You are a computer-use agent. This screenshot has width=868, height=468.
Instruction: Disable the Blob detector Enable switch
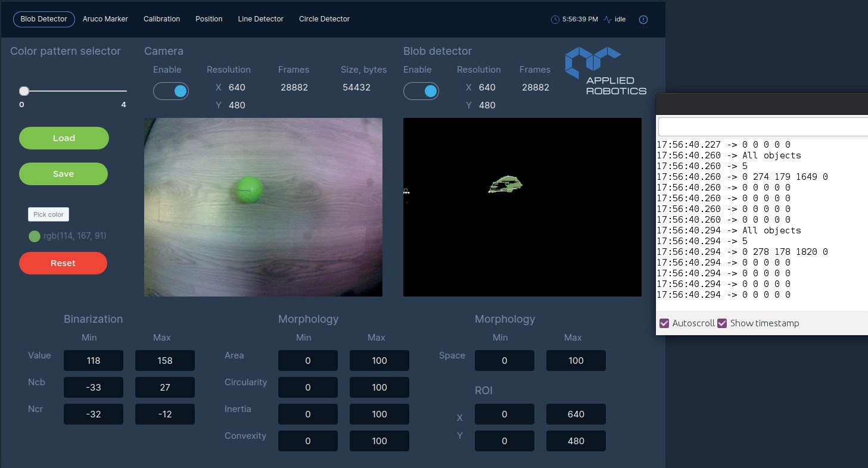pos(421,91)
